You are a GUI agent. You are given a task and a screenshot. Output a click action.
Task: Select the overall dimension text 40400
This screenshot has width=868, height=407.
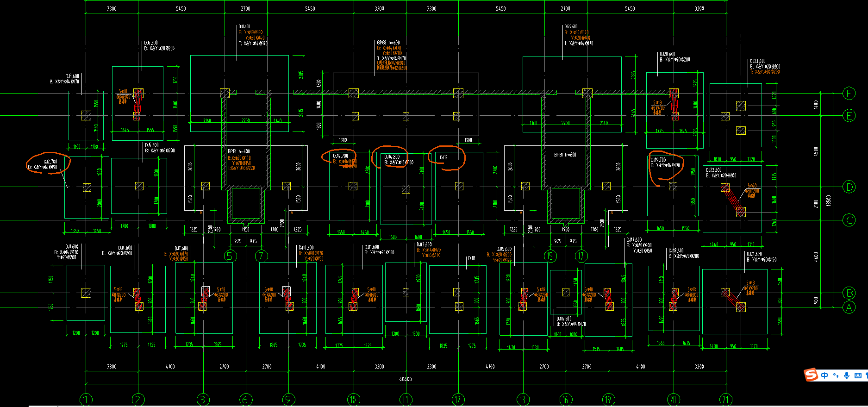[406, 379]
